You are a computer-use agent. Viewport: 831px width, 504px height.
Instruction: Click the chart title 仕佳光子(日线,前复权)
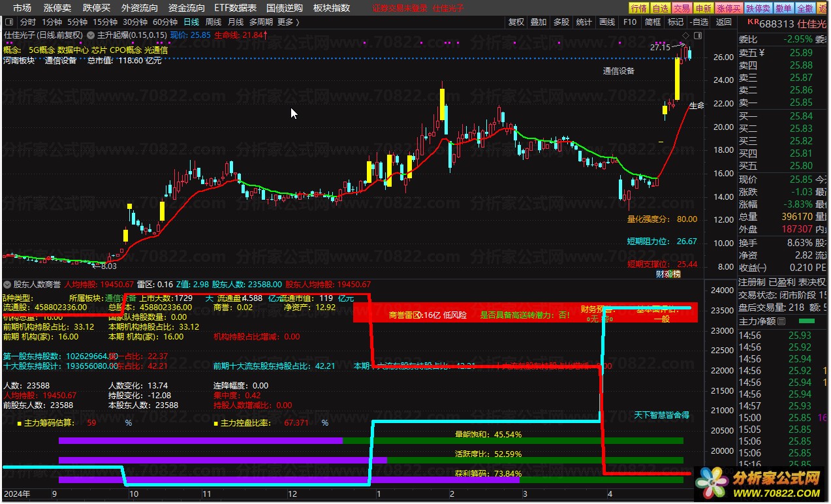pos(44,35)
